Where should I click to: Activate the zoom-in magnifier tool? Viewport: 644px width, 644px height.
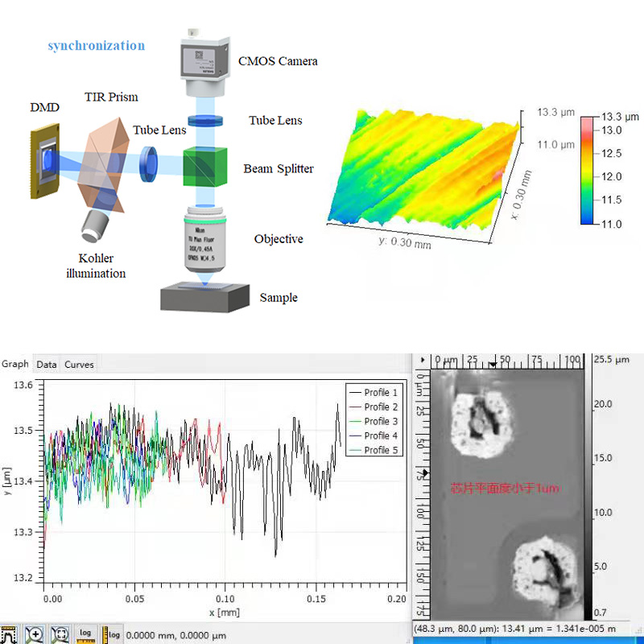pos(34,634)
